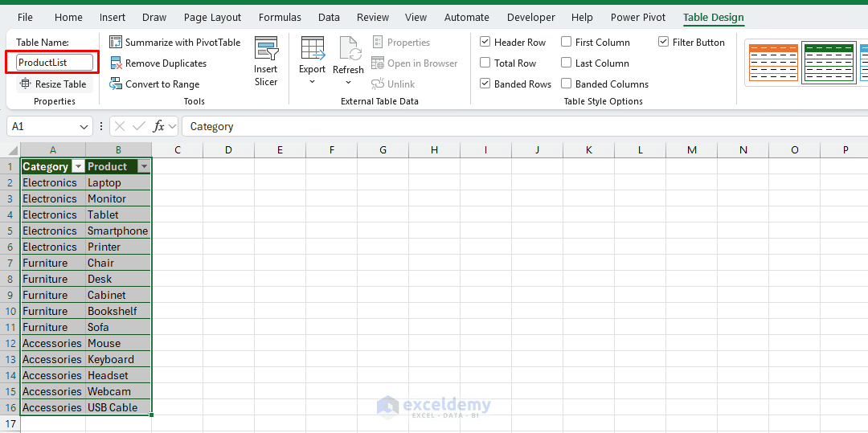Enable the Total Row checkbox

(x=485, y=63)
